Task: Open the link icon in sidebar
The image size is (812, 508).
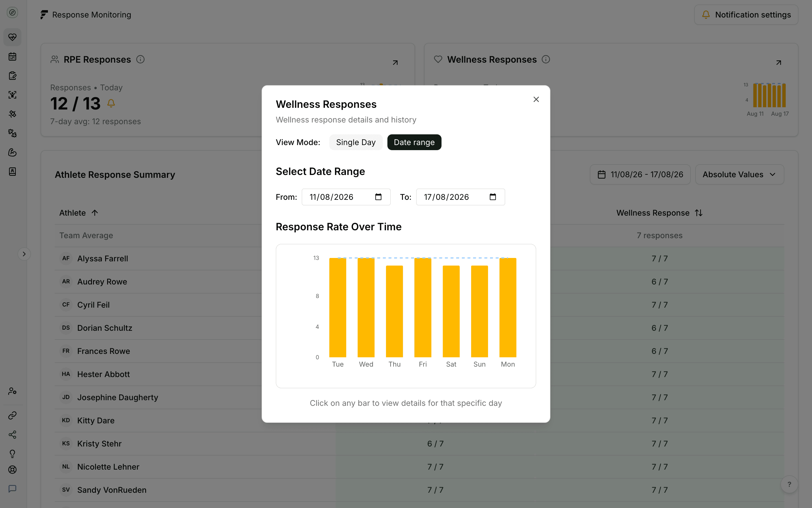Action: (12, 416)
